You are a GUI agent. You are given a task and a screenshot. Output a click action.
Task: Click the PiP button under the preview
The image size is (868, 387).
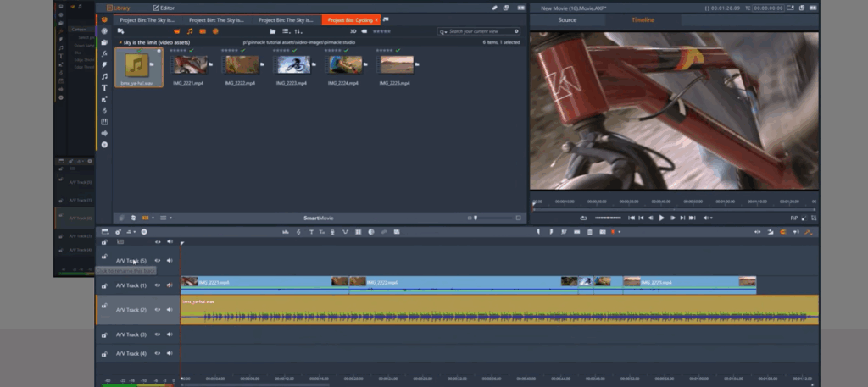pyautogui.click(x=793, y=218)
